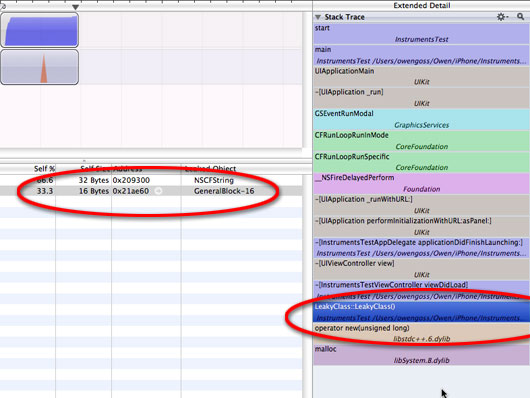Collapse the Stack Trace disclosure triangle
530x398 pixels.
(x=318, y=17)
